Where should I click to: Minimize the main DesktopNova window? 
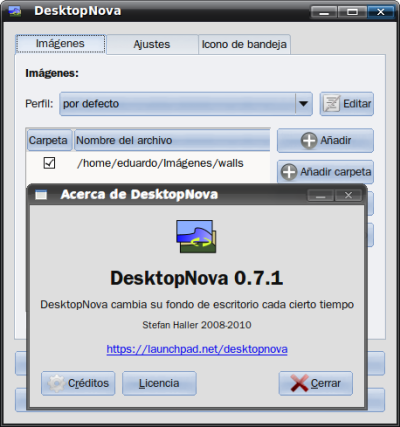(324, 12)
